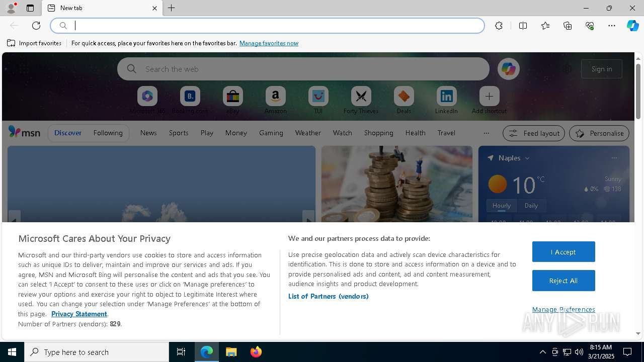This screenshot has height=362, width=644.
Task: Open the TUI shortcut
Action: point(318,100)
